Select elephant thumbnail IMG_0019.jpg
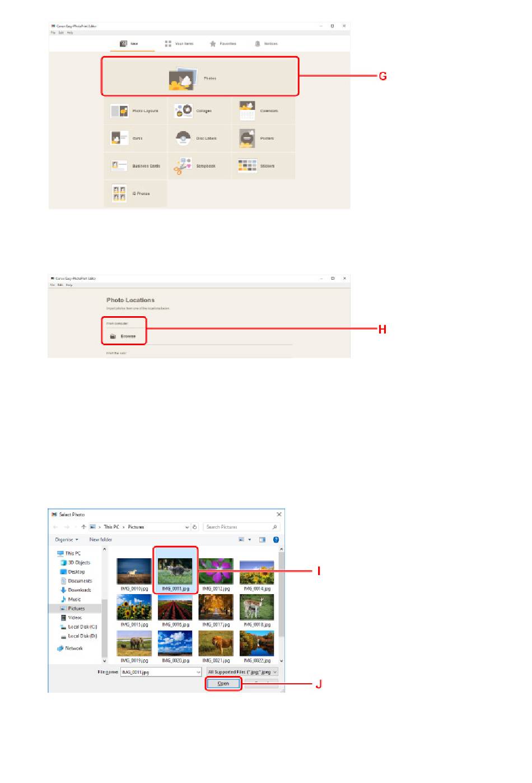The image size is (532, 783). 134,646
